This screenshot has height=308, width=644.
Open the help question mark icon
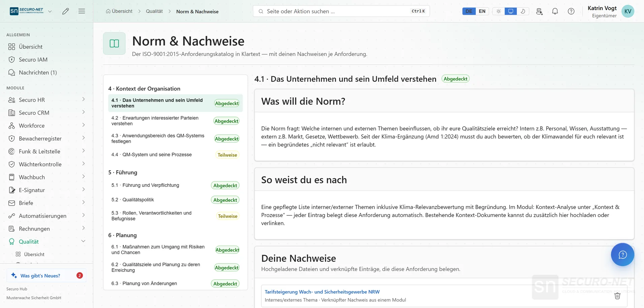[x=571, y=11]
